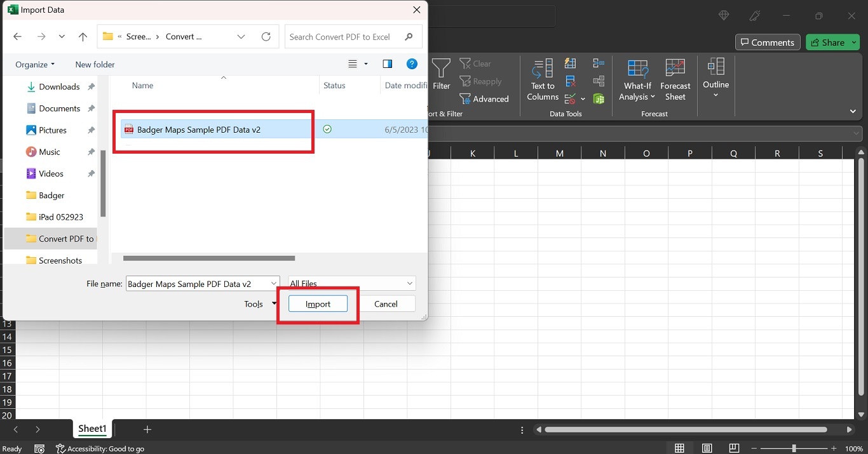Open Advanced filter in Excel ribbon
Image resolution: width=868 pixels, height=454 pixels.
point(484,99)
